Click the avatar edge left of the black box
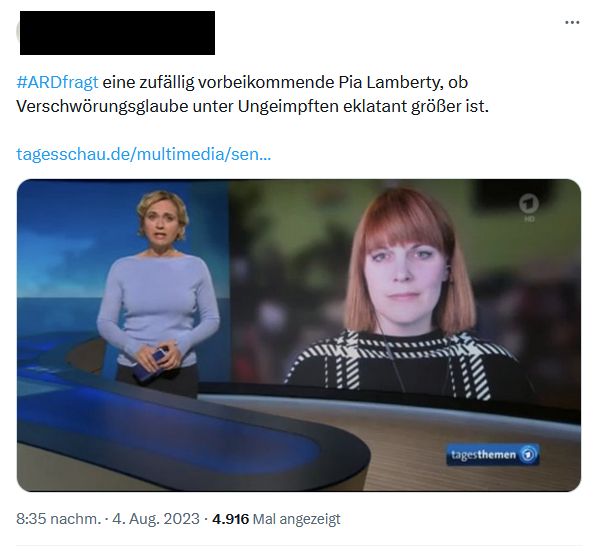The height and width of the screenshot is (552, 595). coord(18,33)
